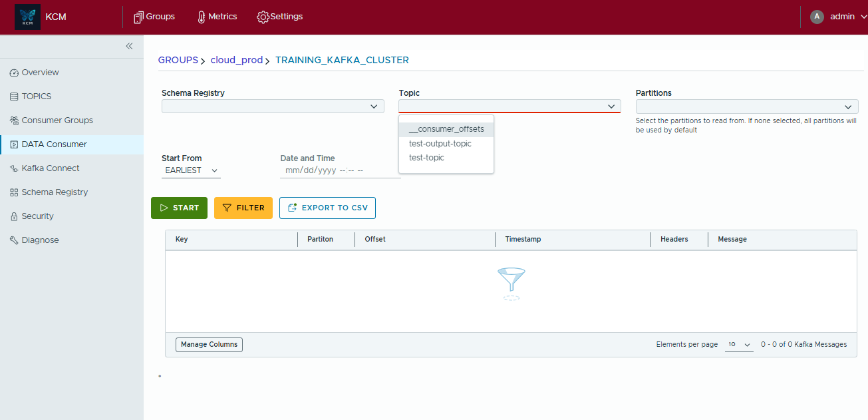This screenshot has width=868, height=420.
Task: Collapse the sidebar with double chevron icon
Action: pos(129,46)
